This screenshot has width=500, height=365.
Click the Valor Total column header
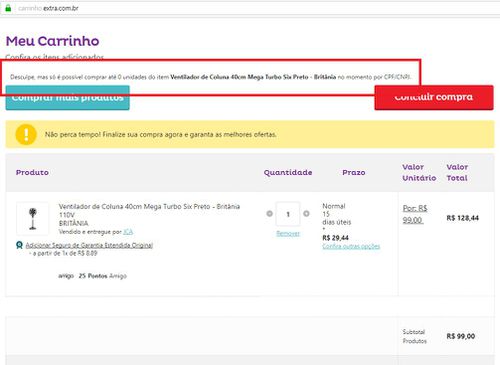pyautogui.click(x=457, y=172)
